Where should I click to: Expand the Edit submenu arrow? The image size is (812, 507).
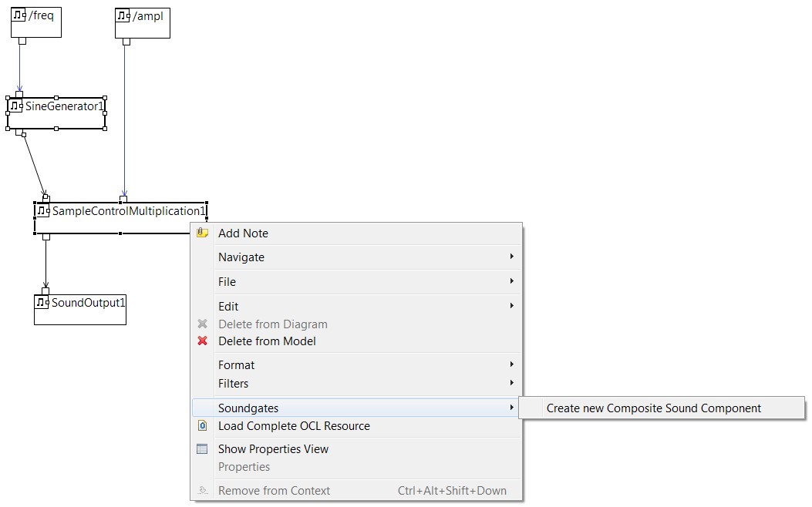point(511,306)
